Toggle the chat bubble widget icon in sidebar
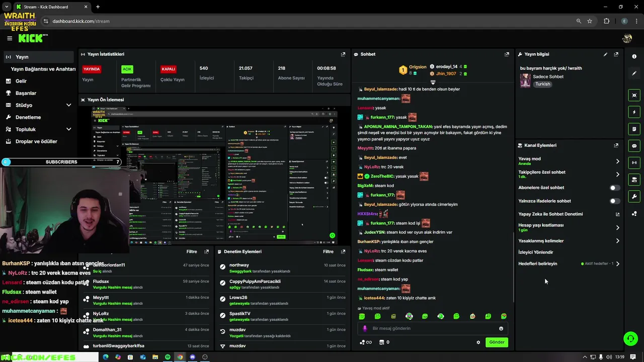This screenshot has width=644, height=362. [634, 146]
